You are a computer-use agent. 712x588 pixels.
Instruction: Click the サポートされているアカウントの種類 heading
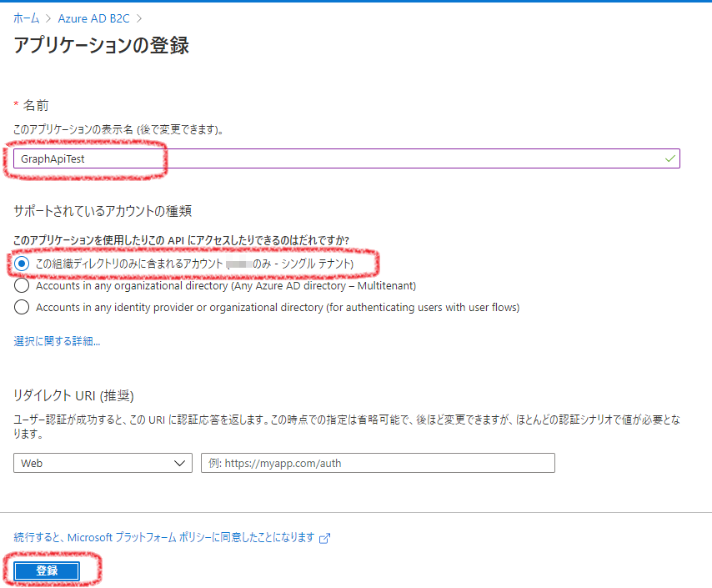click(103, 211)
